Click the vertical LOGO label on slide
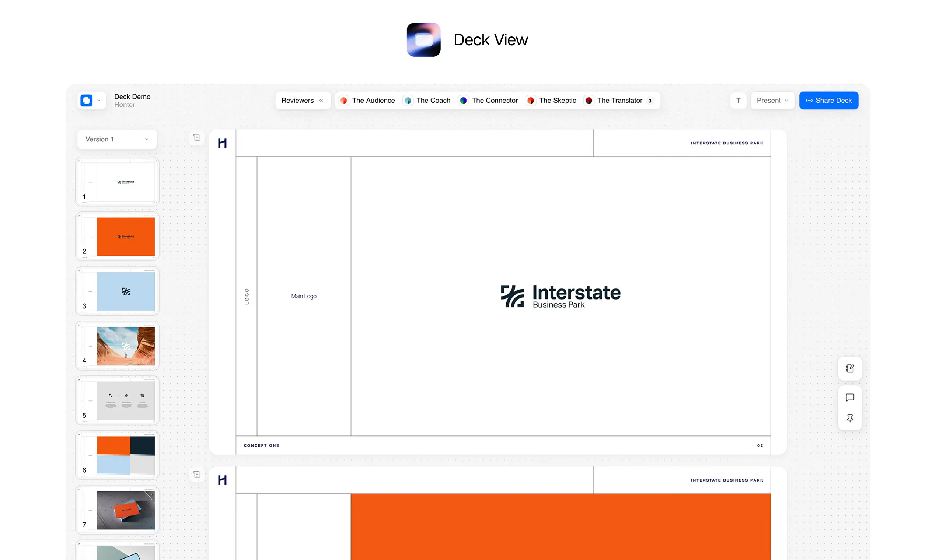This screenshot has width=936, height=560. (x=247, y=296)
